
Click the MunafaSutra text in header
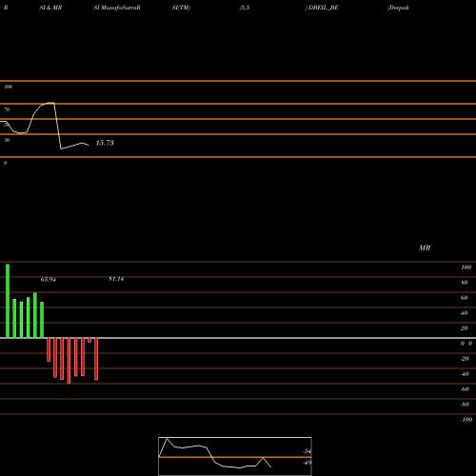click(120, 8)
